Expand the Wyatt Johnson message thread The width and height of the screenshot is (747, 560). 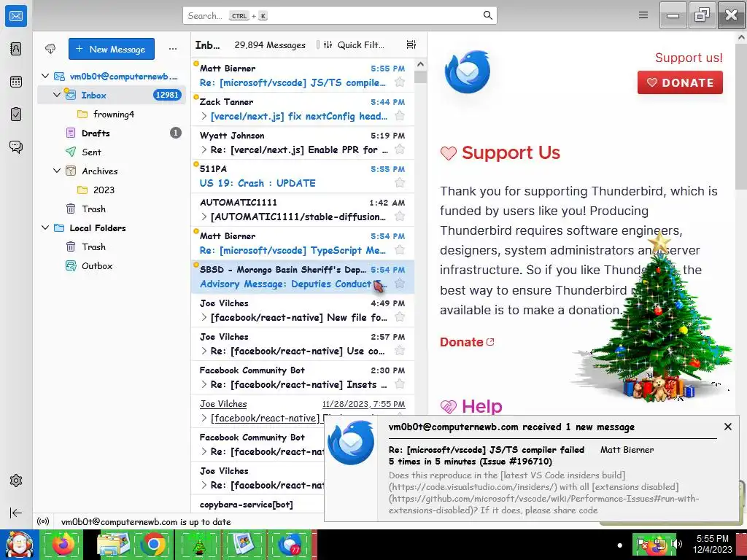click(204, 149)
